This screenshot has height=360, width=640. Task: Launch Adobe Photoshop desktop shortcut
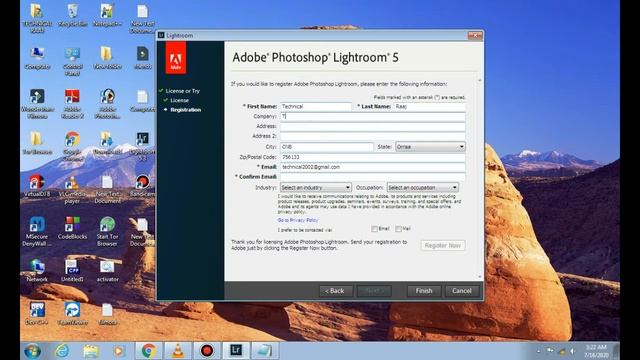(x=107, y=104)
